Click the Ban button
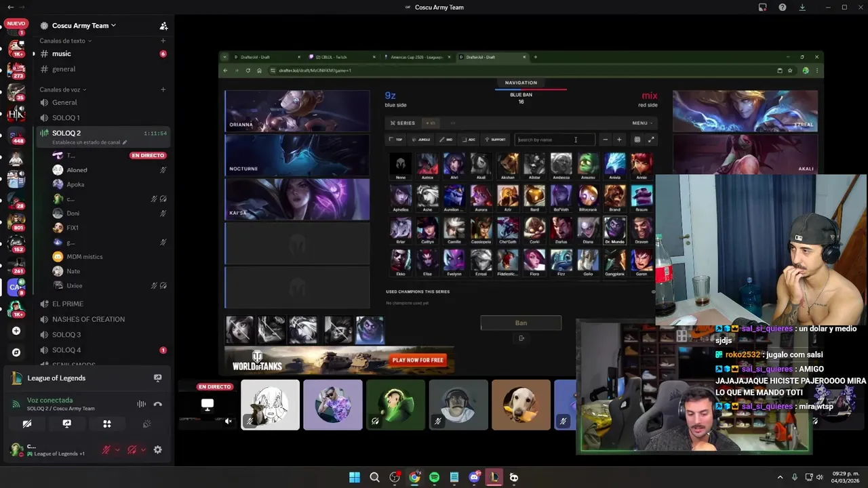The image size is (868, 488). tap(521, 323)
